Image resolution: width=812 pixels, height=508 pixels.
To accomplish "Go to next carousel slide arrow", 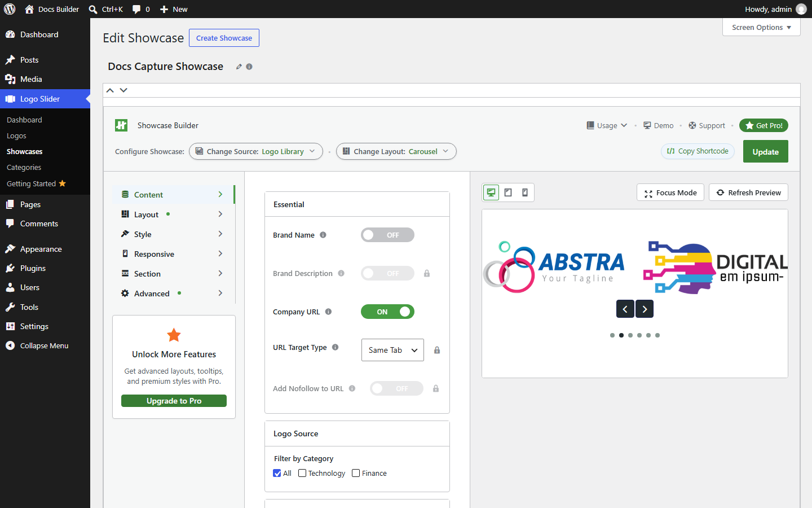I will click(645, 309).
